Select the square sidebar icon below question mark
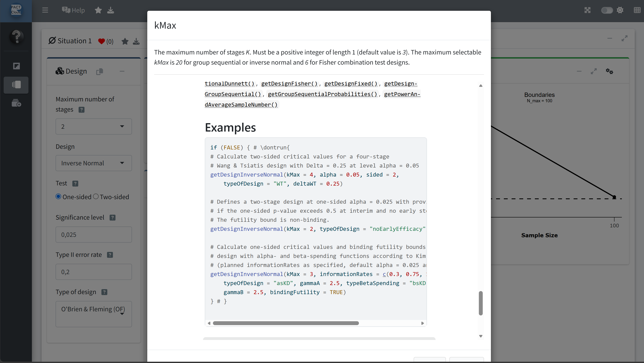The image size is (644, 363). point(17,66)
